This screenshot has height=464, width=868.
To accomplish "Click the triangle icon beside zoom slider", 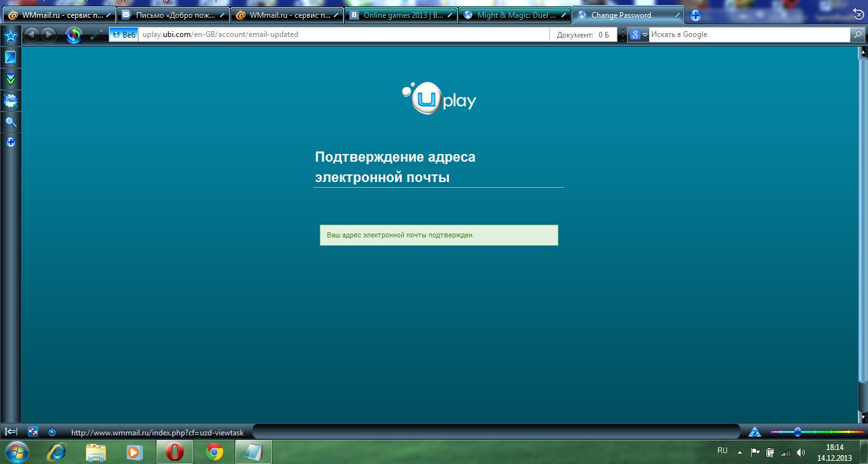I will click(x=754, y=432).
